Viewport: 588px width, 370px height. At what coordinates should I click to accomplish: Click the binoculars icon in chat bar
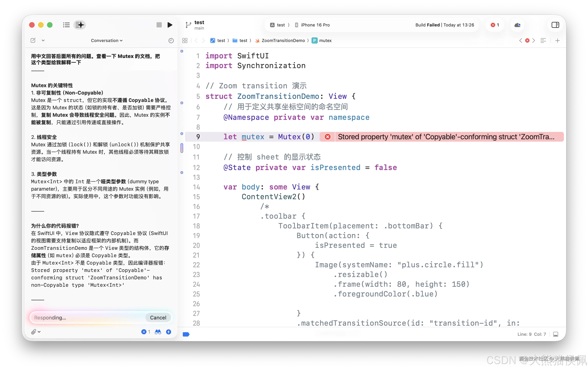pyautogui.click(x=158, y=332)
